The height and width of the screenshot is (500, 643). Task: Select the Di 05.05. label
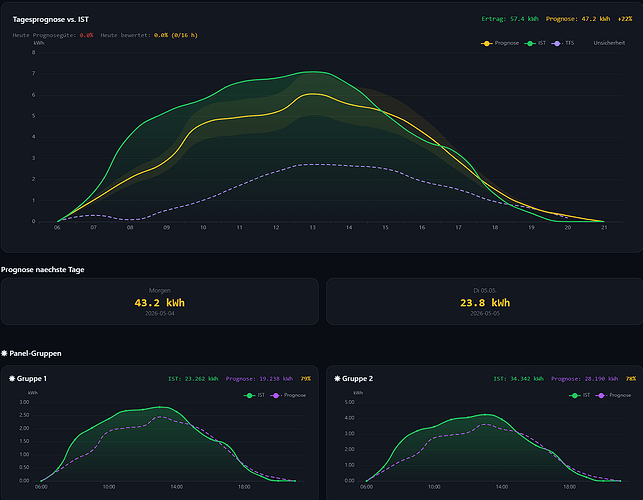[x=485, y=290]
